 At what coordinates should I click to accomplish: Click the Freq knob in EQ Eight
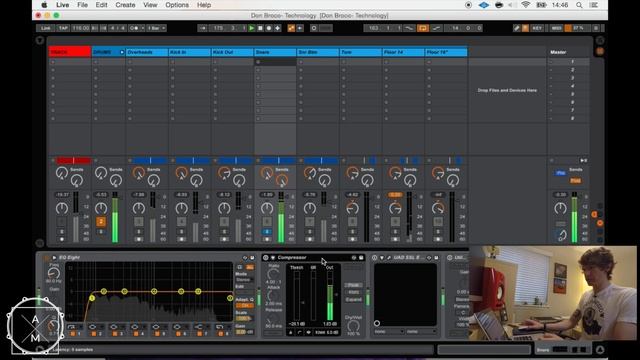(54, 273)
